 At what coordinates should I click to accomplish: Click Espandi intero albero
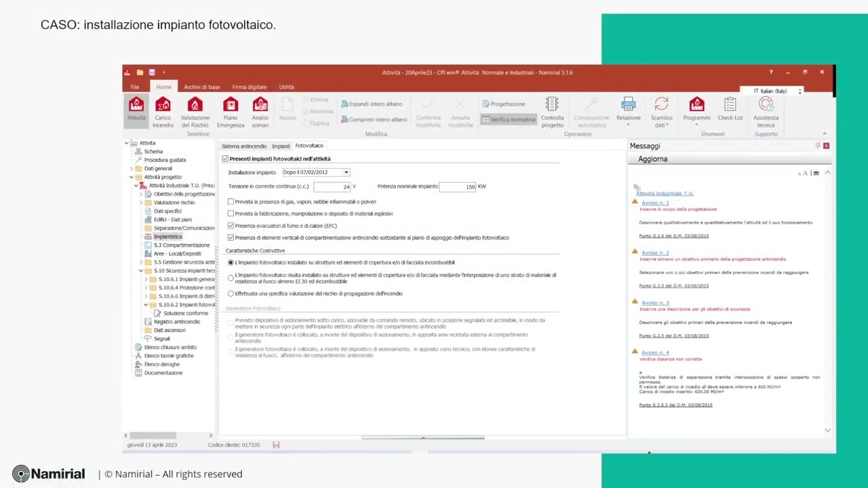[x=372, y=104]
